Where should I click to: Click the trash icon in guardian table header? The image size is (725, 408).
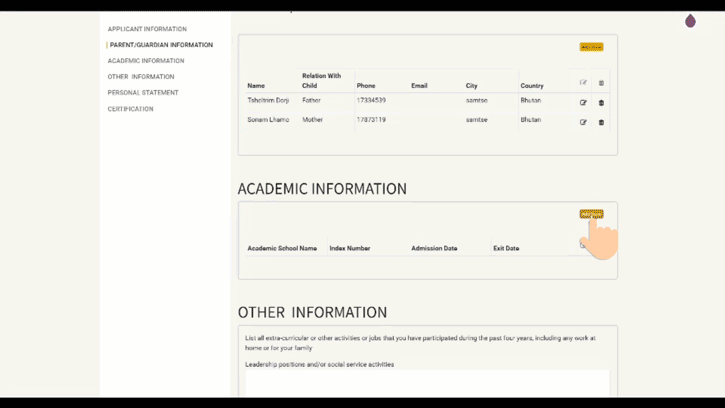coord(601,83)
